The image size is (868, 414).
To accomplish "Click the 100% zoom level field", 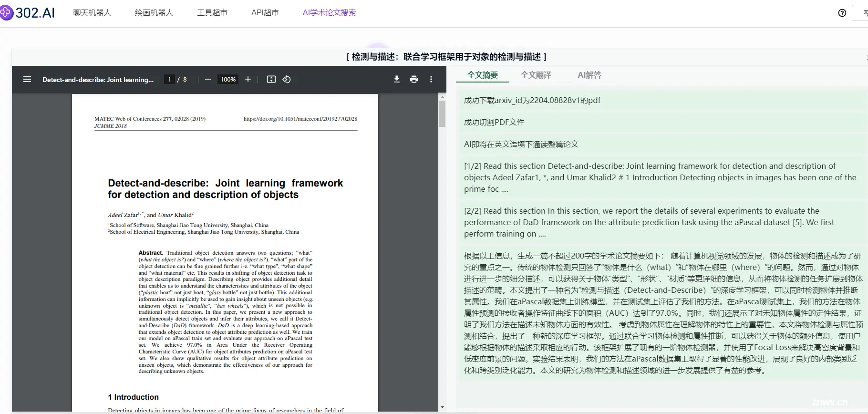I will pos(228,79).
